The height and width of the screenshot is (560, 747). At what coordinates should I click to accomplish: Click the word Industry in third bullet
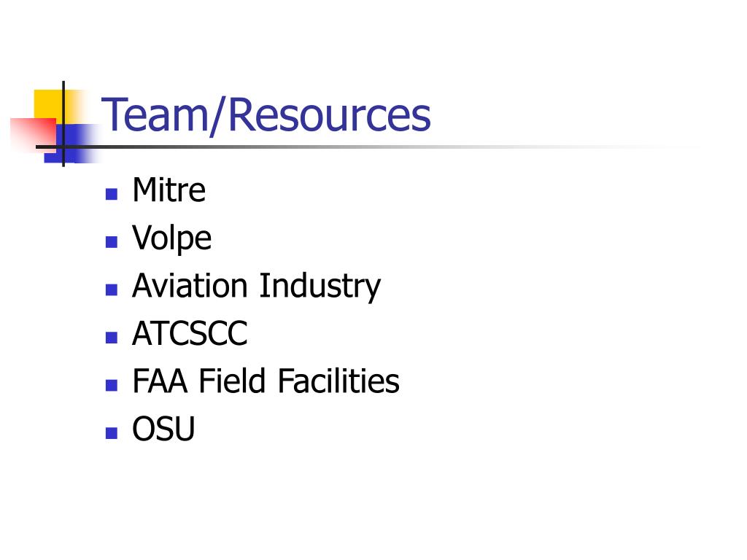320,287
